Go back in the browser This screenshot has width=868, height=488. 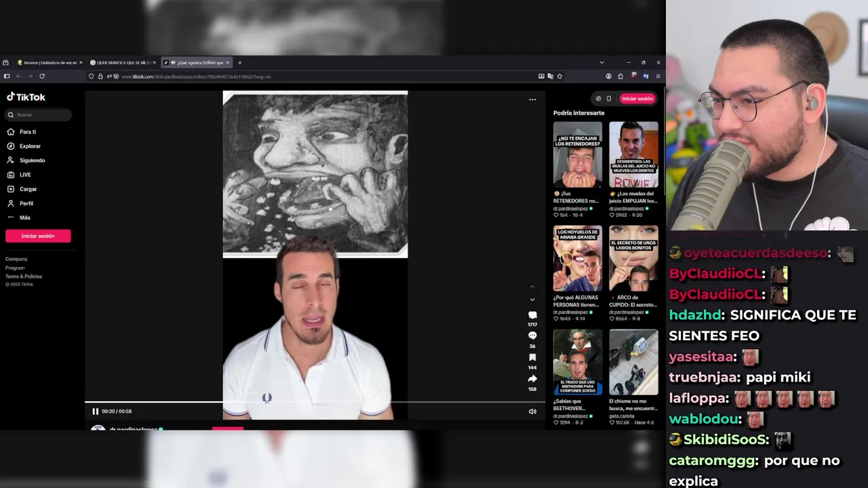click(18, 76)
